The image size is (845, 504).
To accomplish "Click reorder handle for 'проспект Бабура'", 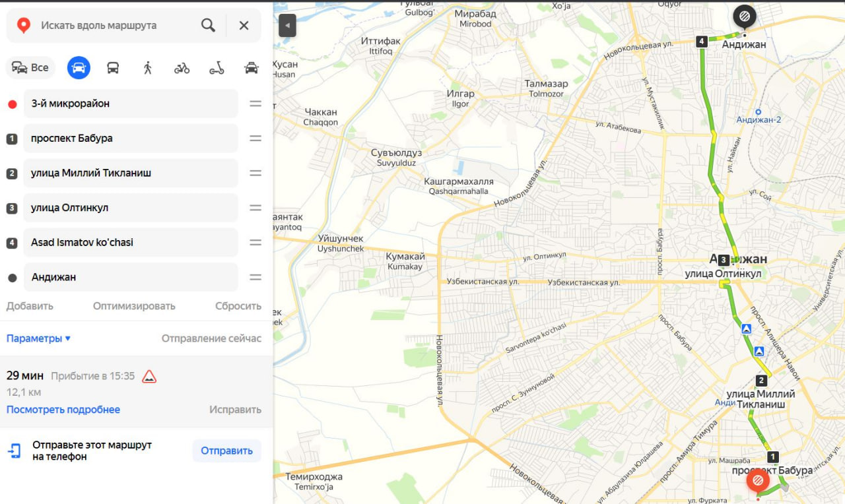I will click(255, 139).
